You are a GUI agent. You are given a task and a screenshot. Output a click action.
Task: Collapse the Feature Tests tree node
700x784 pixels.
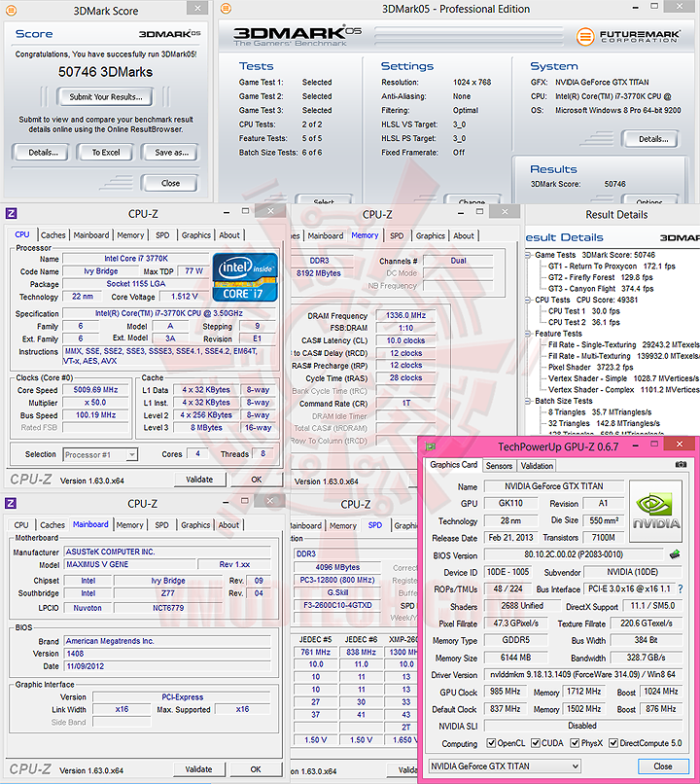(528, 334)
